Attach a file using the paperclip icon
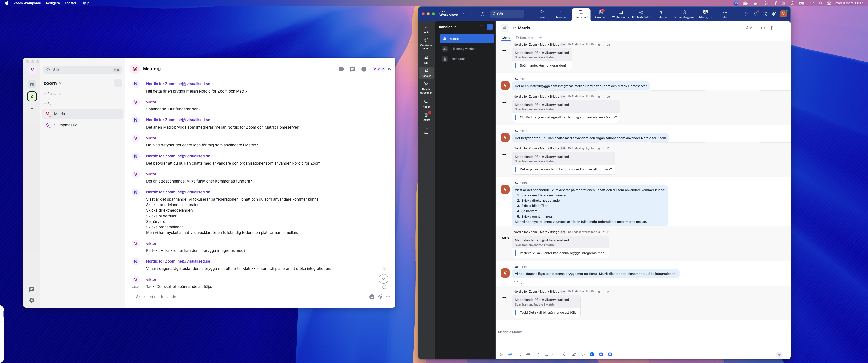 click(380, 297)
